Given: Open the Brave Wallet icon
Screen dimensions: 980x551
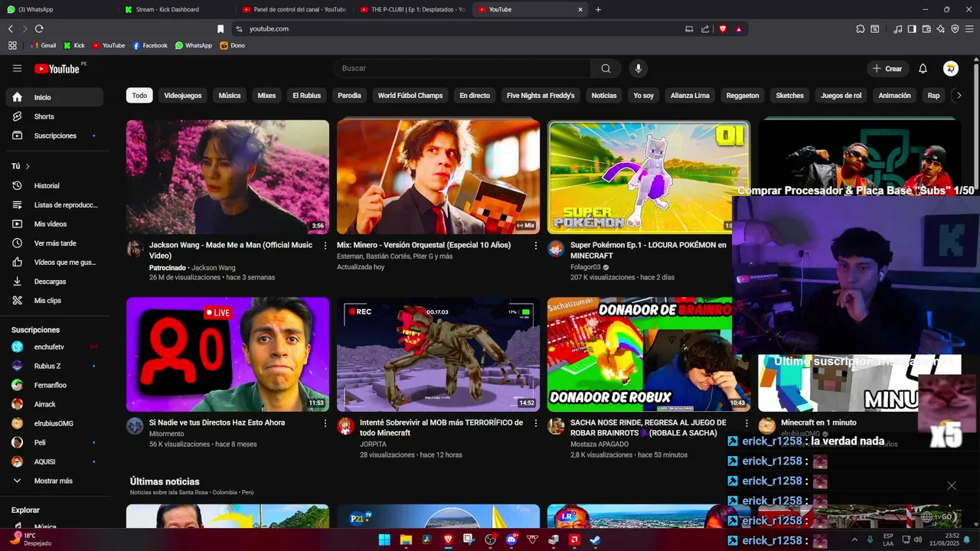Looking at the screenshot, I should 926,29.
